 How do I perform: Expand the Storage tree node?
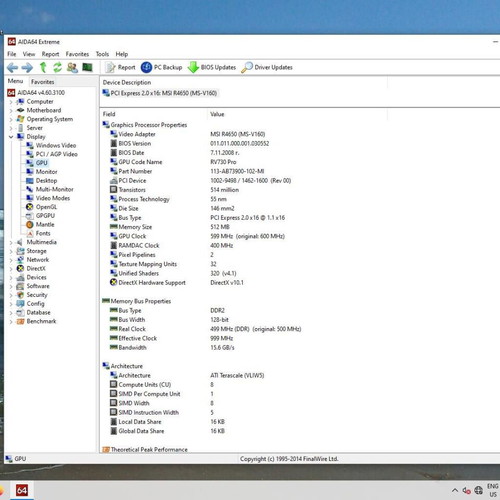click(11, 251)
